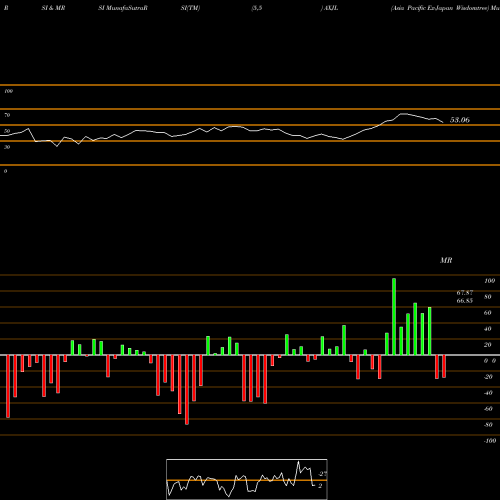Click the RSI axis label 70
Image resolution: width=500 pixels, height=500 pixels.
(7, 115)
